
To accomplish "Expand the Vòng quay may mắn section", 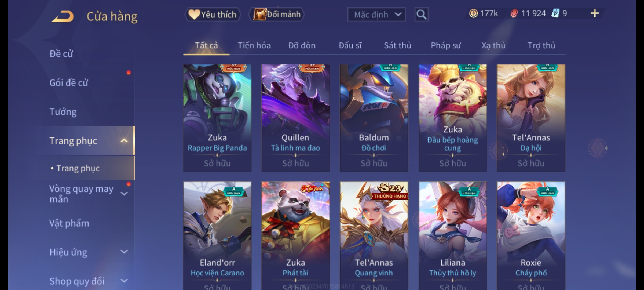I will (x=124, y=194).
